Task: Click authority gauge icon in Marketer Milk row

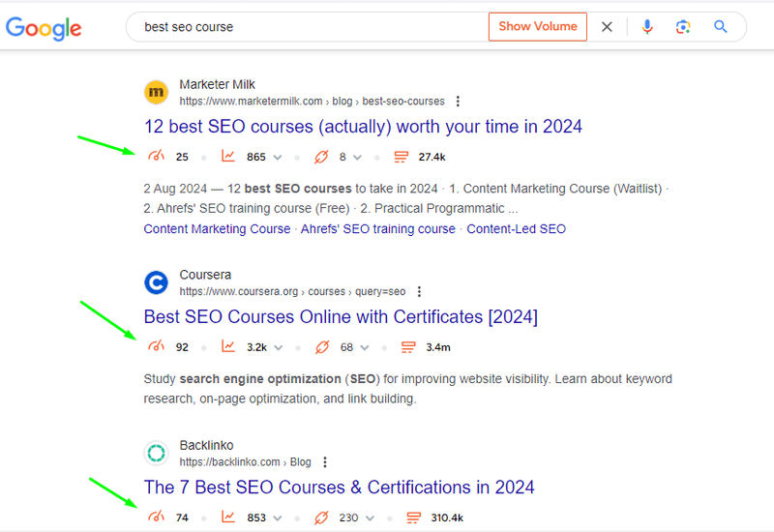Action: (x=156, y=157)
